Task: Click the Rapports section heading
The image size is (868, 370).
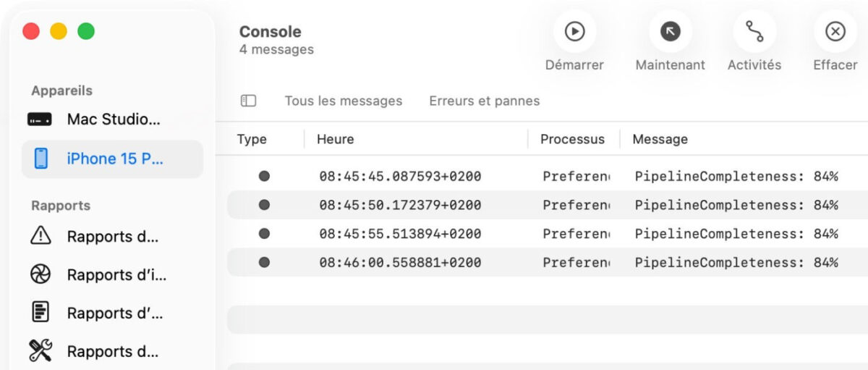Action: point(61,206)
